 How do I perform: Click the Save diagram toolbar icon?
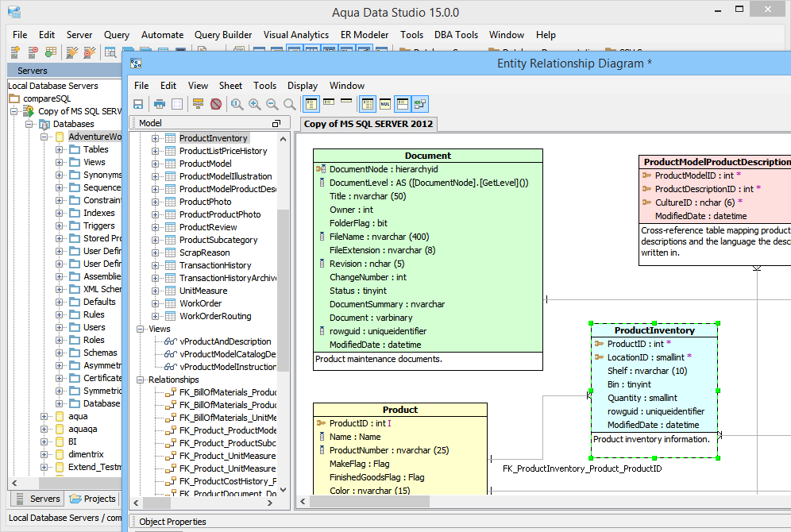[x=138, y=104]
